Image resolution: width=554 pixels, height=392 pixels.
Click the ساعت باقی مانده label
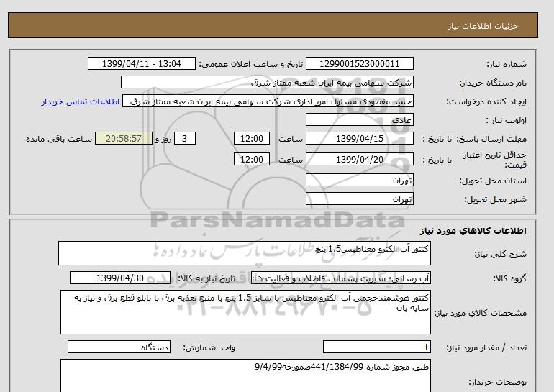(59, 139)
